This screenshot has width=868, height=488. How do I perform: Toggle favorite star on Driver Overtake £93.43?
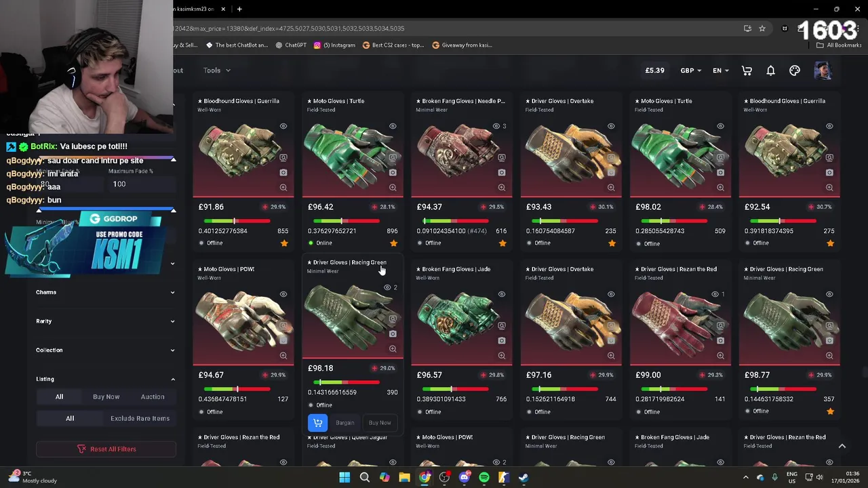click(612, 243)
